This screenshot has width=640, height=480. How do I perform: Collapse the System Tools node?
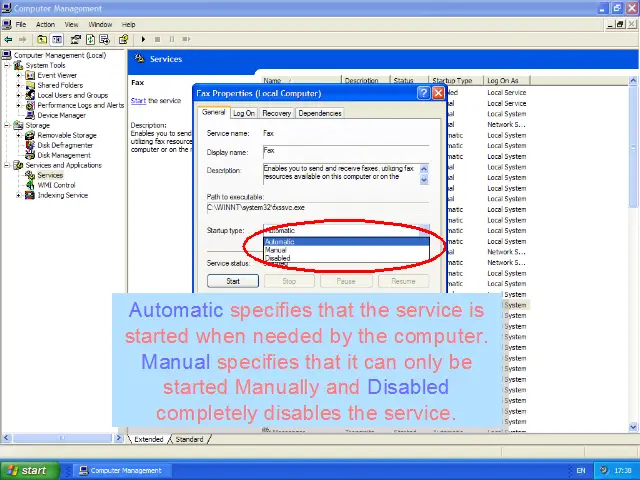[x=7, y=65]
